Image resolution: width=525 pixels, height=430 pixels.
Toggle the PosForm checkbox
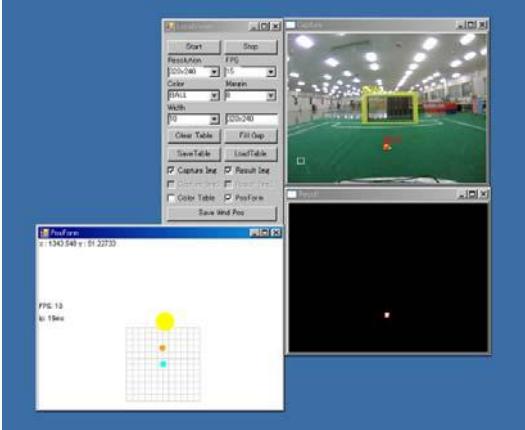pyautogui.click(x=228, y=198)
